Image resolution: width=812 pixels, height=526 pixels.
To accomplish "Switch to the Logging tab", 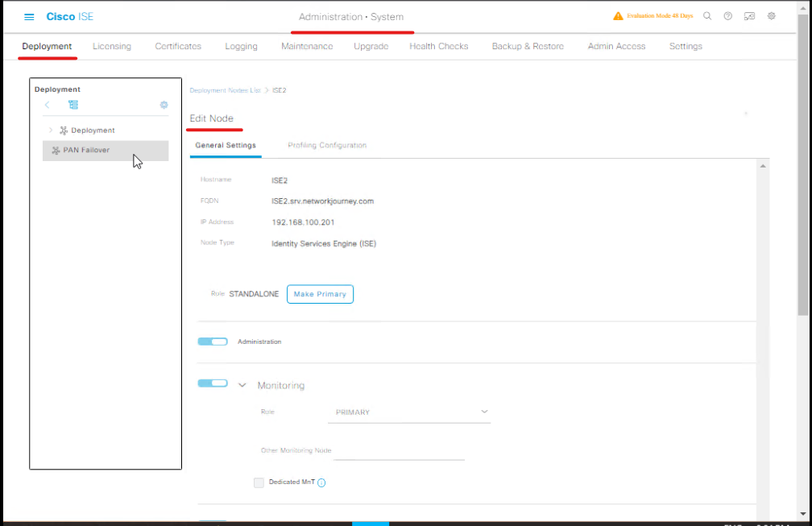I will click(x=242, y=46).
